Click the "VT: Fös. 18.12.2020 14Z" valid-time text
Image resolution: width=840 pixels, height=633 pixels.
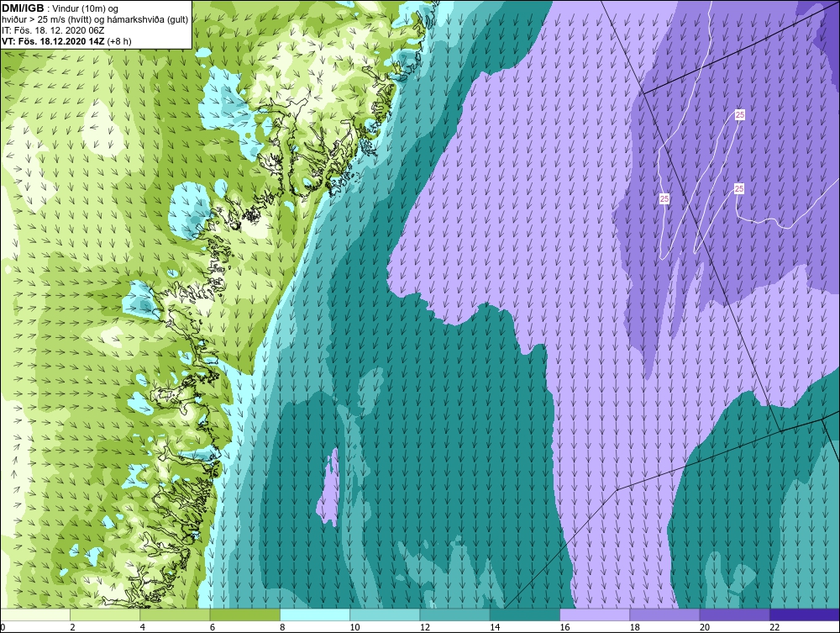click(x=53, y=41)
